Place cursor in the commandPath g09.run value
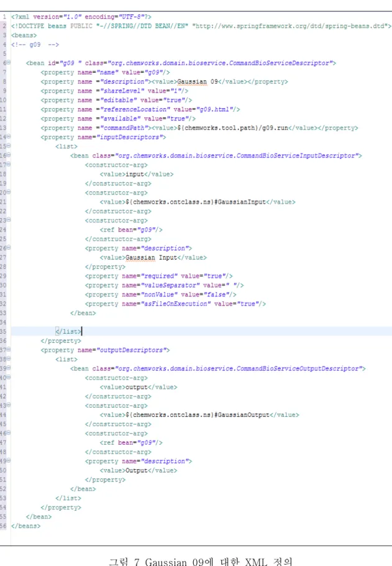 tap(232, 128)
